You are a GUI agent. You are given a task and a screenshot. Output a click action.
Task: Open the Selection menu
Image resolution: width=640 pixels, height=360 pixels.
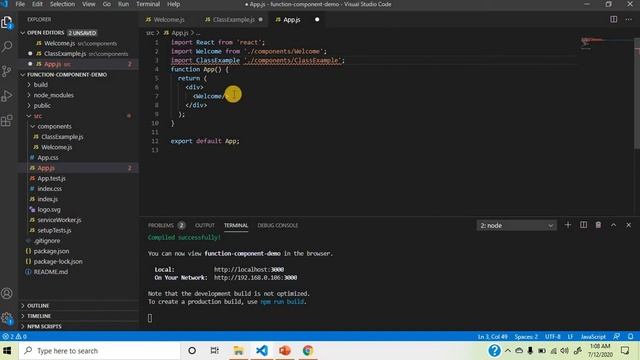click(62, 4)
